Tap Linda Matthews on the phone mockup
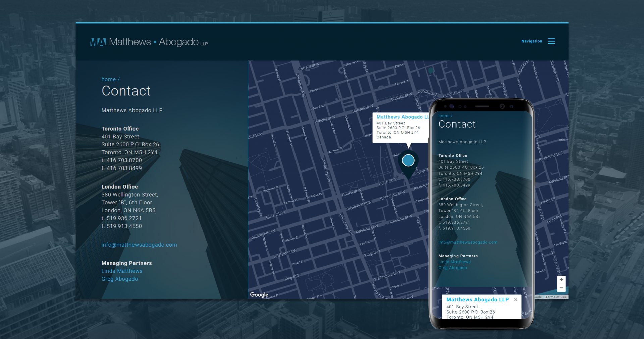The height and width of the screenshot is (339, 644). coord(454,262)
